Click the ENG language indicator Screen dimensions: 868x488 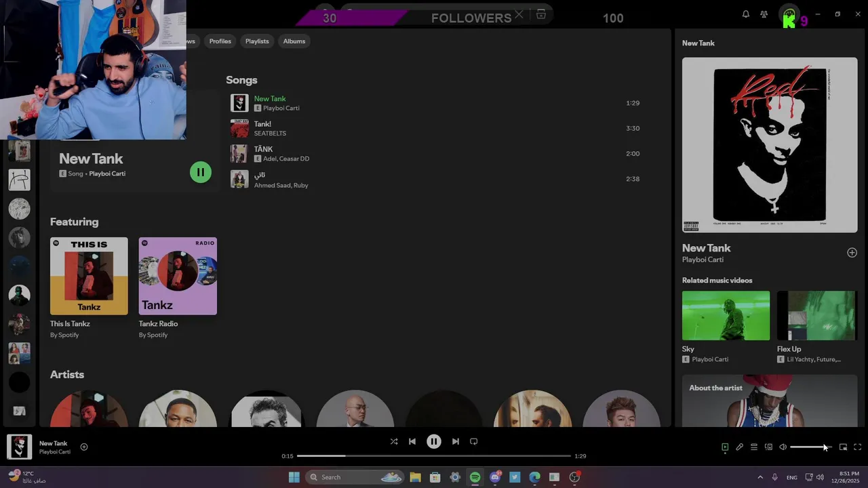click(x=791, y=477)
